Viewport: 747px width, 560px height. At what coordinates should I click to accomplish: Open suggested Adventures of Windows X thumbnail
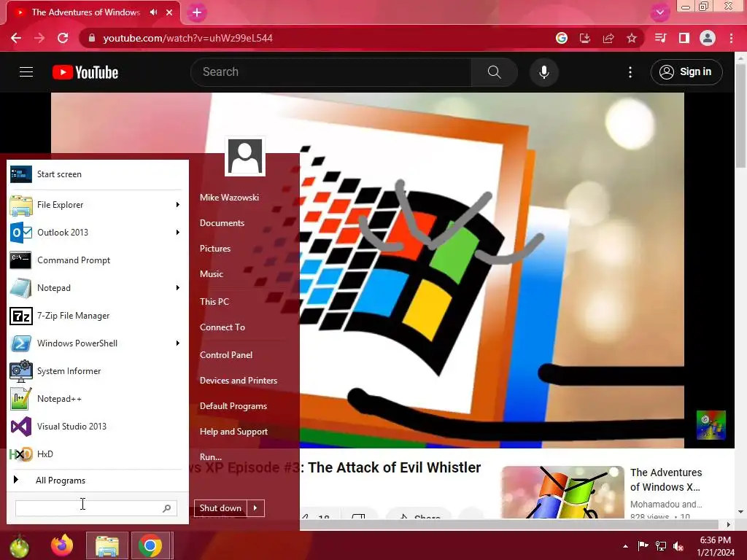[x=562, y=492]
